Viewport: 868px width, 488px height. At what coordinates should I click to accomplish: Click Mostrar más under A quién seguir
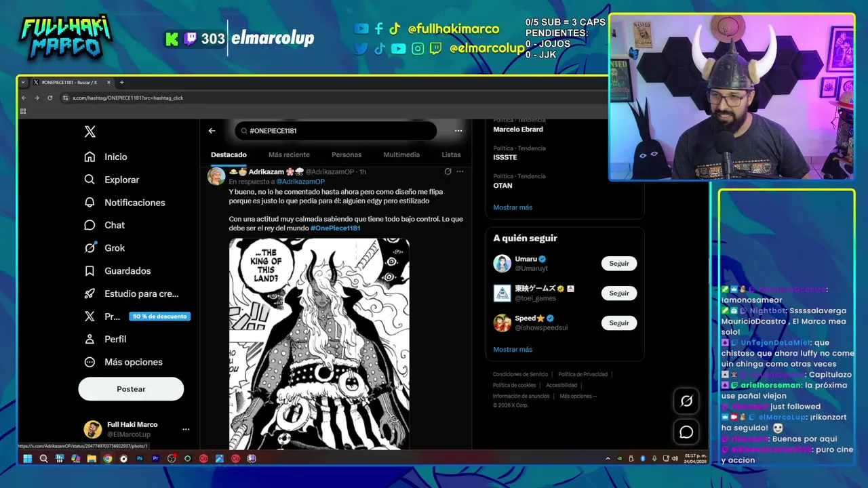(513, 350)
